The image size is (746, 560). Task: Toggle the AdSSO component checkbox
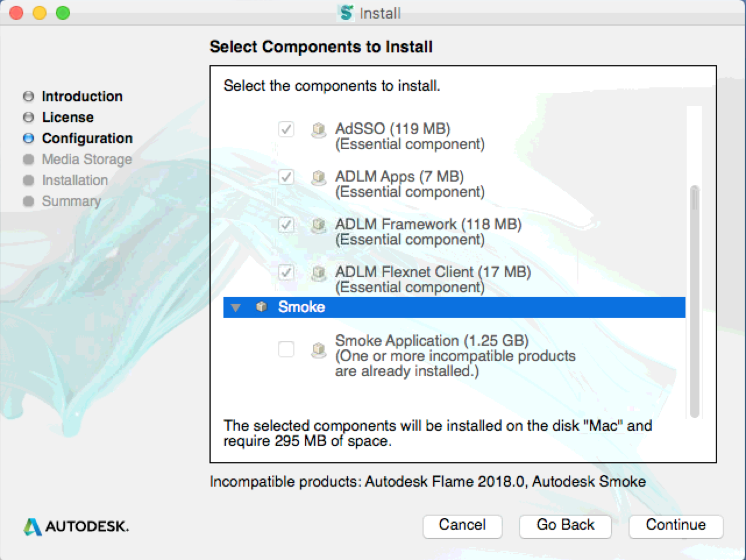click(x=286, y=129)
